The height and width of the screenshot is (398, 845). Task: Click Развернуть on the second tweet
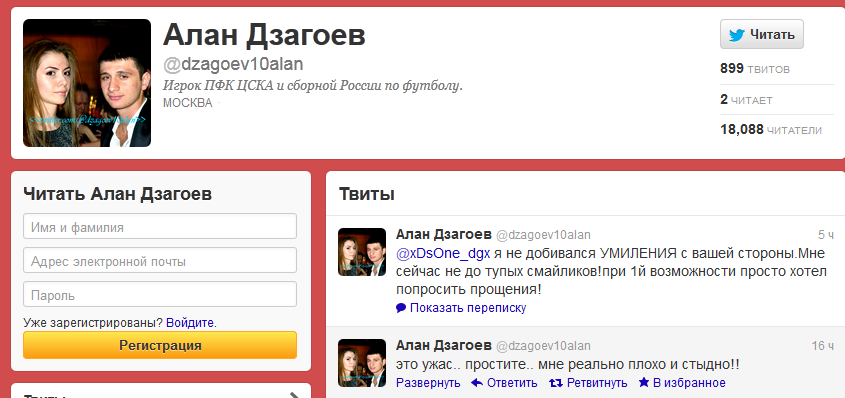428,383
